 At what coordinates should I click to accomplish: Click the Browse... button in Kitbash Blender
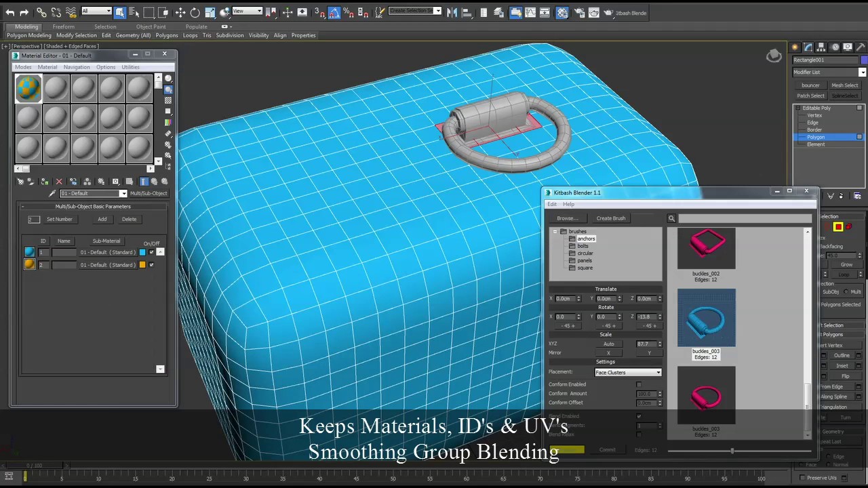coord(568,218)
